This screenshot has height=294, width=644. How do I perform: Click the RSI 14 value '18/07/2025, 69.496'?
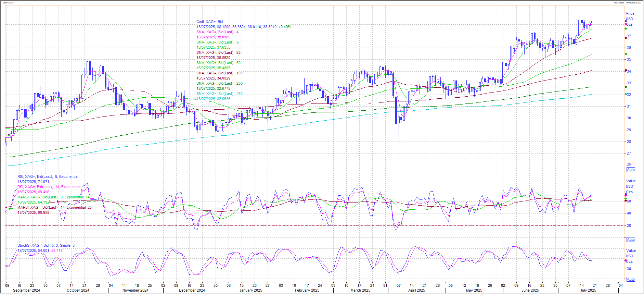(34, 192)
